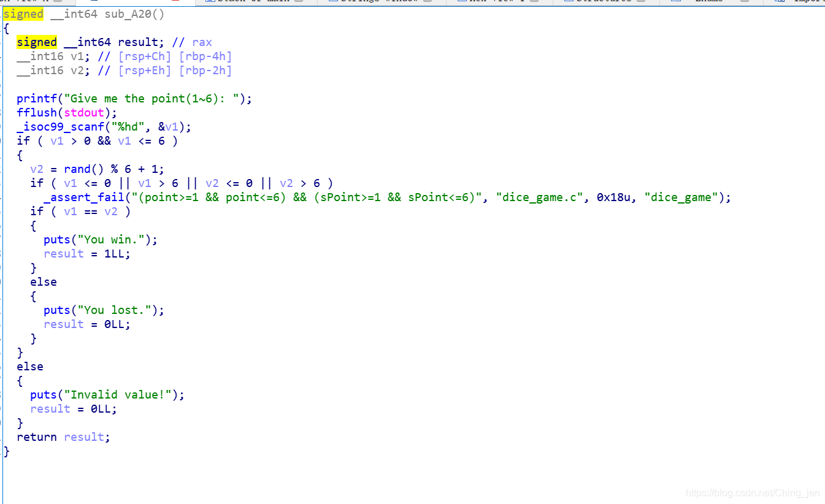Click highlighted 'signed' in result declaration
This screenshot has height=504, width=825.
pyautogui.click(x=37, y=42)
